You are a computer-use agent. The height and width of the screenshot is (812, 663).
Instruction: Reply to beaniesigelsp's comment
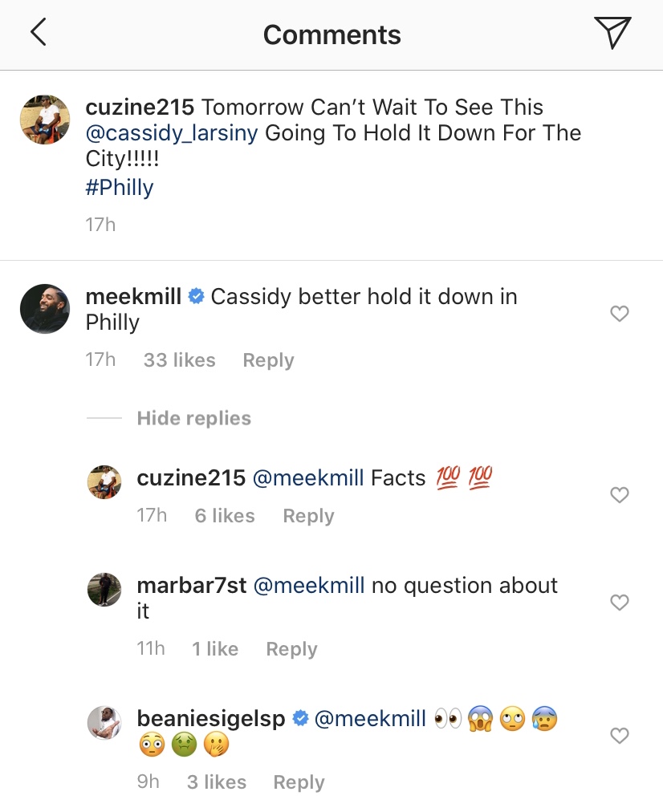pos(299,782)
